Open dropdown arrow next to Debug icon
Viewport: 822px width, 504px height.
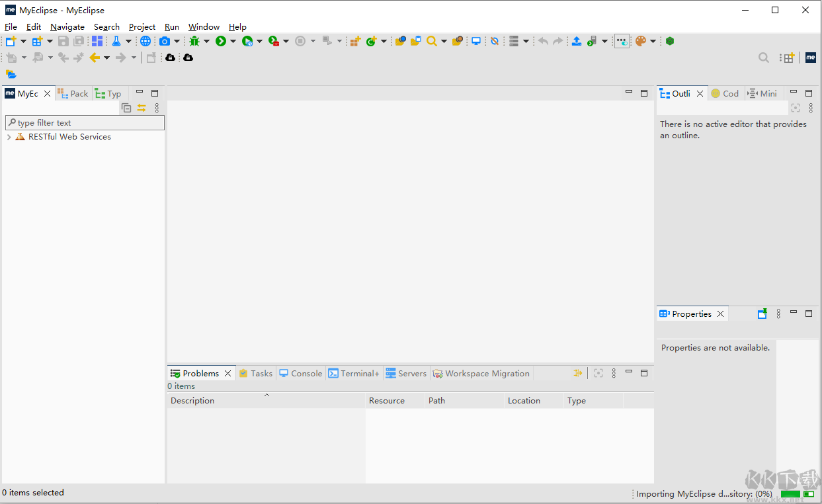coord(206,41)
